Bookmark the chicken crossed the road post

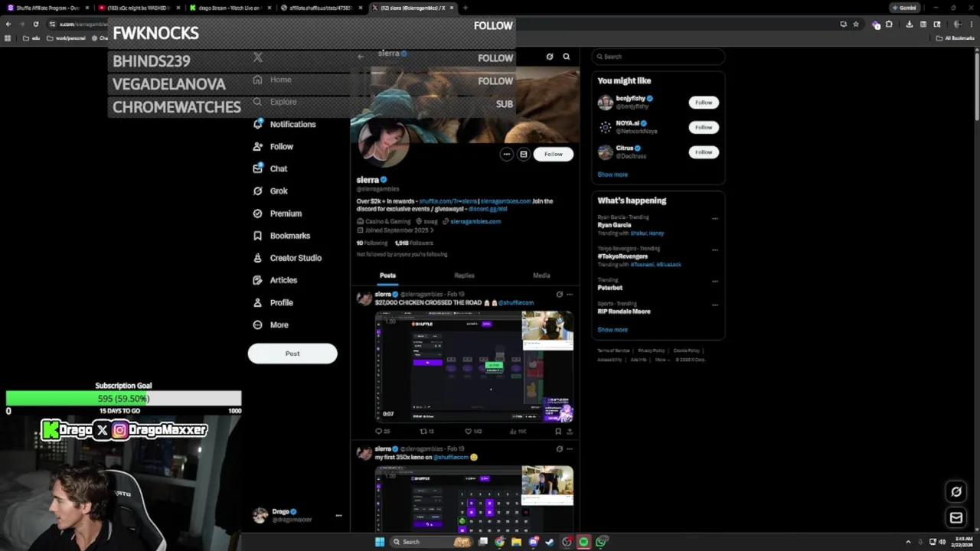point(558,431)
